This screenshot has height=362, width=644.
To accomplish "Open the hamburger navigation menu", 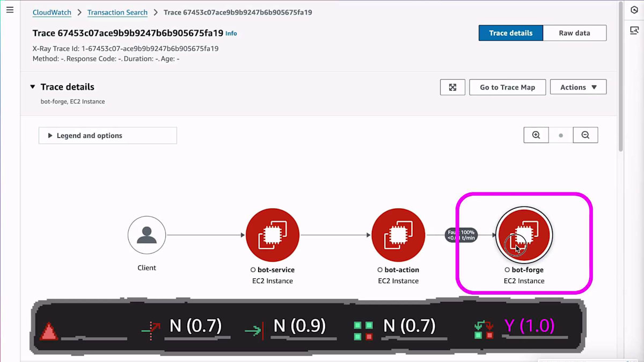I will pyautogui.click(x=10, y=10).
